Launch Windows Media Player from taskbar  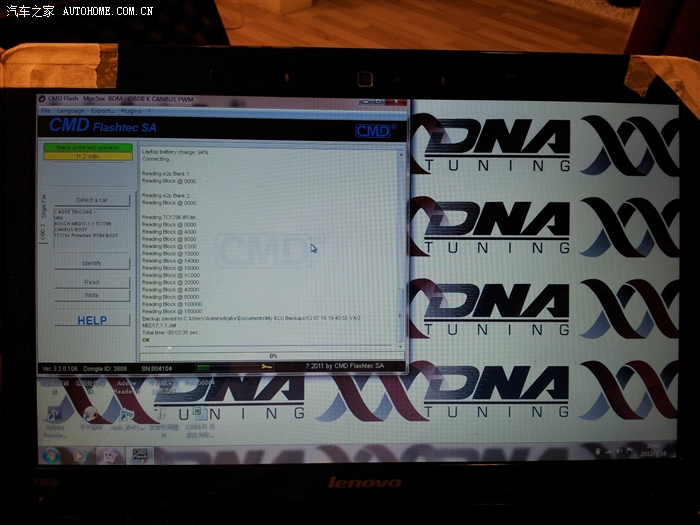pyautogui.click(x=79, y=456)
